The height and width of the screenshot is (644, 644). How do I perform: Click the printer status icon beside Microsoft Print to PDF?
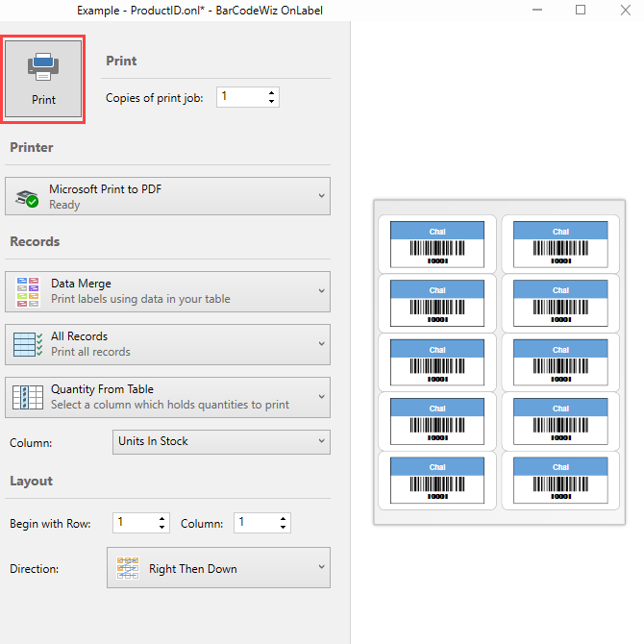[x=26, y=197]
